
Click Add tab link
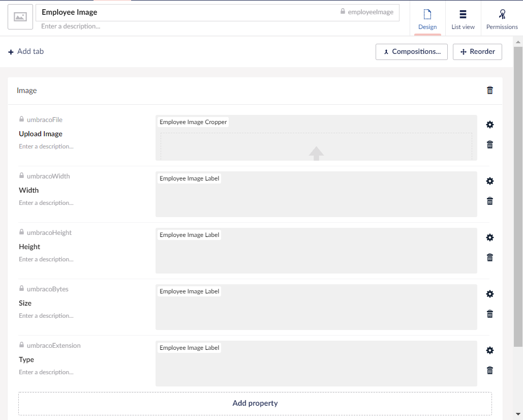tap(26, 51)
